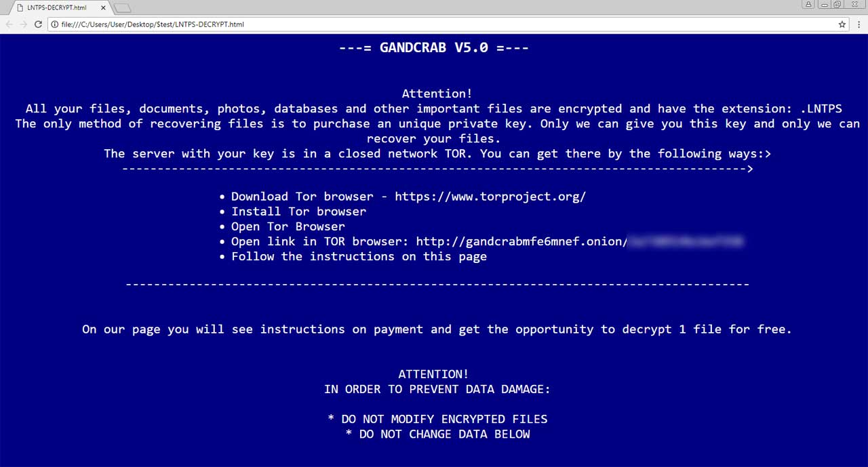Viewport: 868px width, 467px height.
Task: Open the Chrome three-dot menu
Action: point(859,24)
